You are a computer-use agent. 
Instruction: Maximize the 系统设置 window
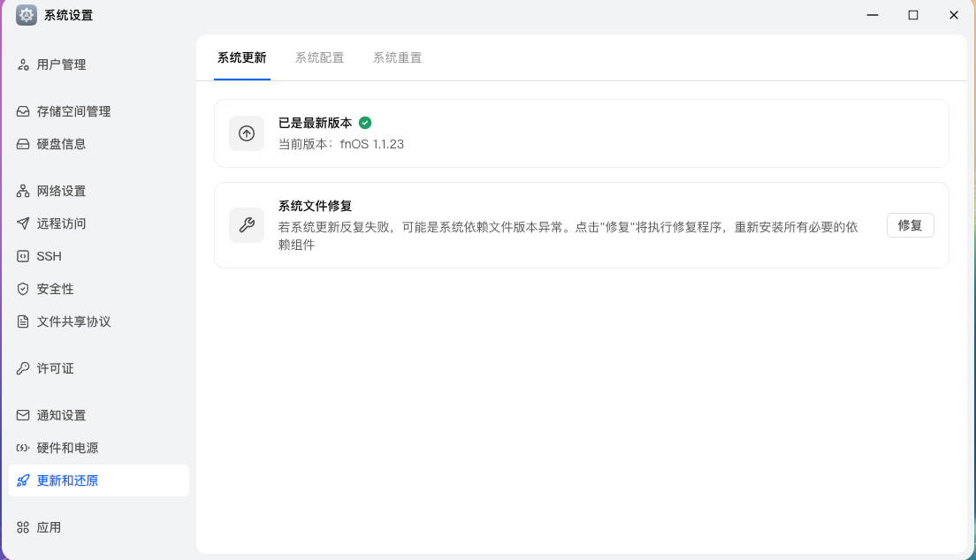coord(913,15)
